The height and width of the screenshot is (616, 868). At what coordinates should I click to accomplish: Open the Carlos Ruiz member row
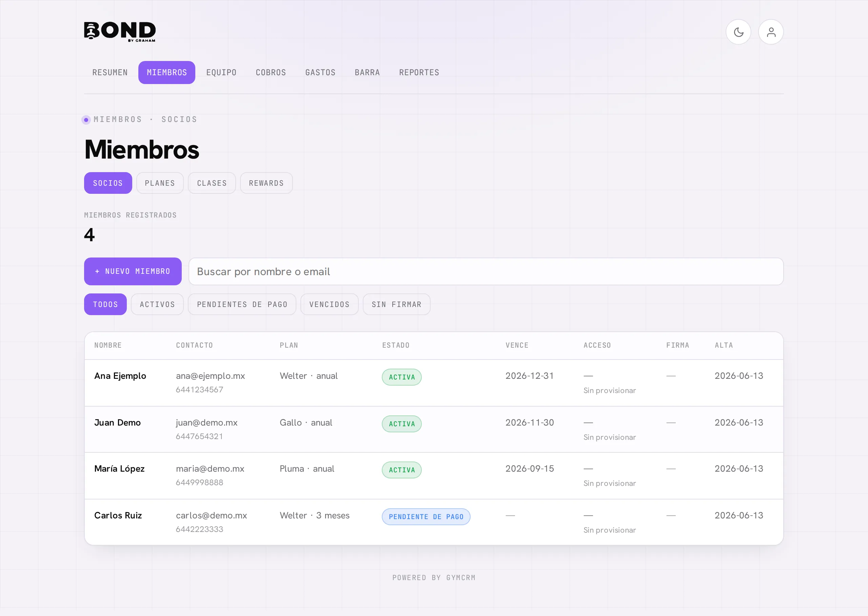(434, 522)
